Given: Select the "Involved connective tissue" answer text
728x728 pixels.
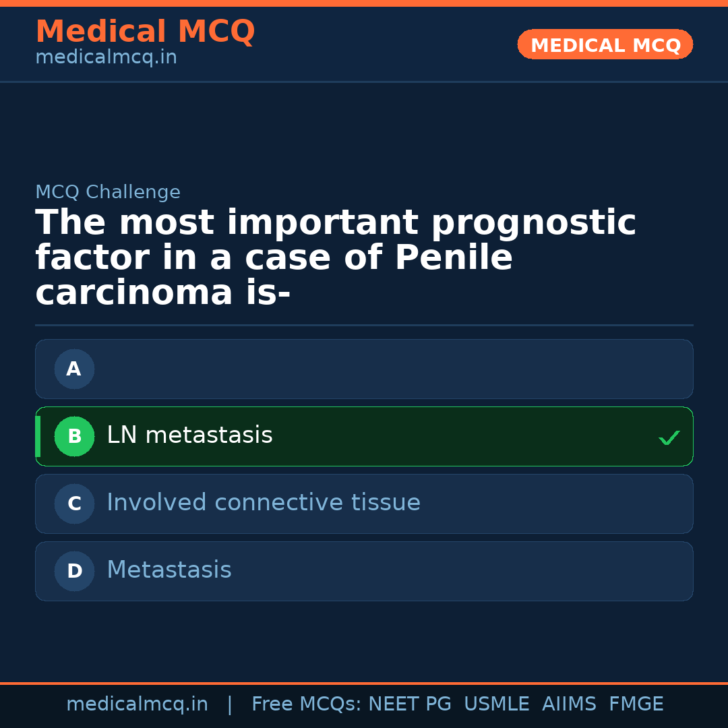Looking at the screenshot, I should 264,503.
